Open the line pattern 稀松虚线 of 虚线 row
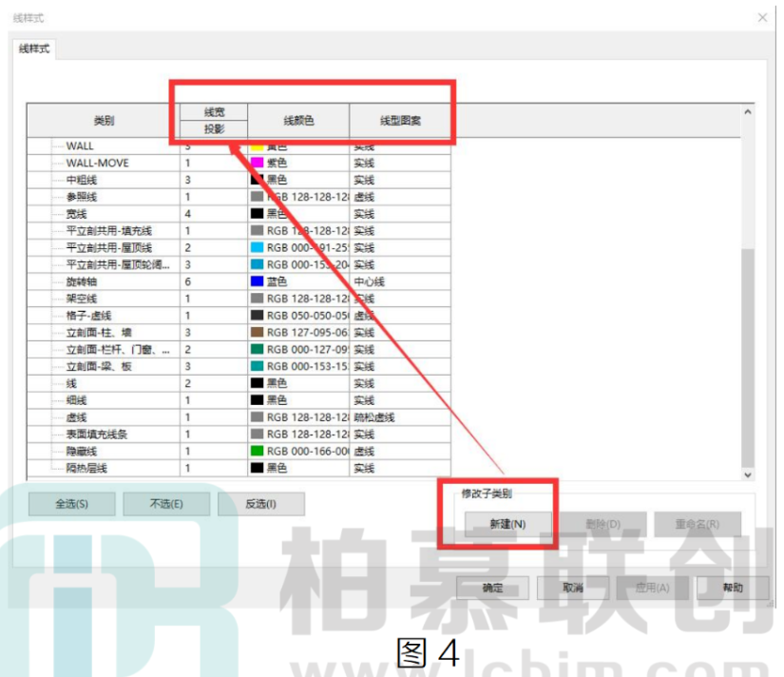Image resolution: width=784 pixels, height=677 pixels. (400, 417)
